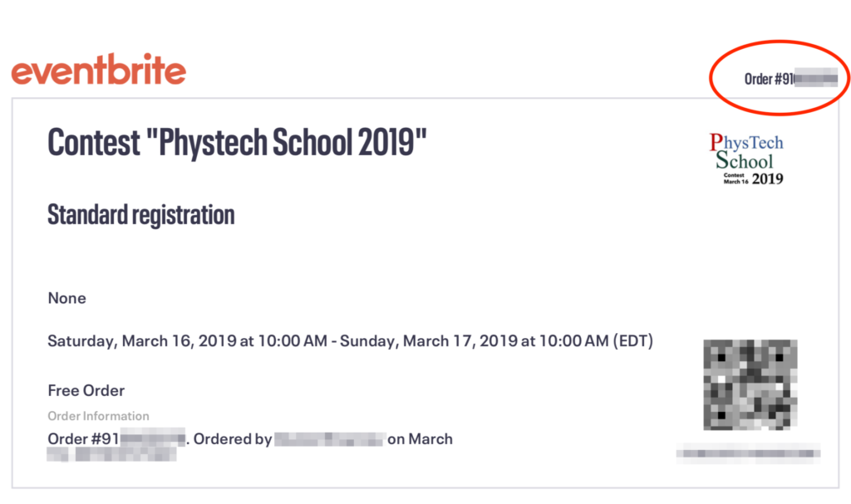
Task: Click the None text line
Action: [x=66, y=298]
